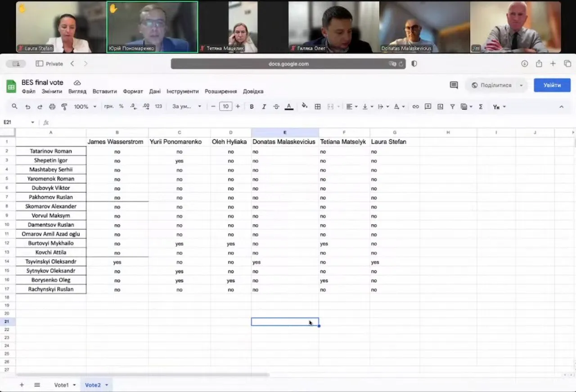Click the print icon in toolbar
The height and width of the screenshot is (392, 576).
[x=52, y=107]
